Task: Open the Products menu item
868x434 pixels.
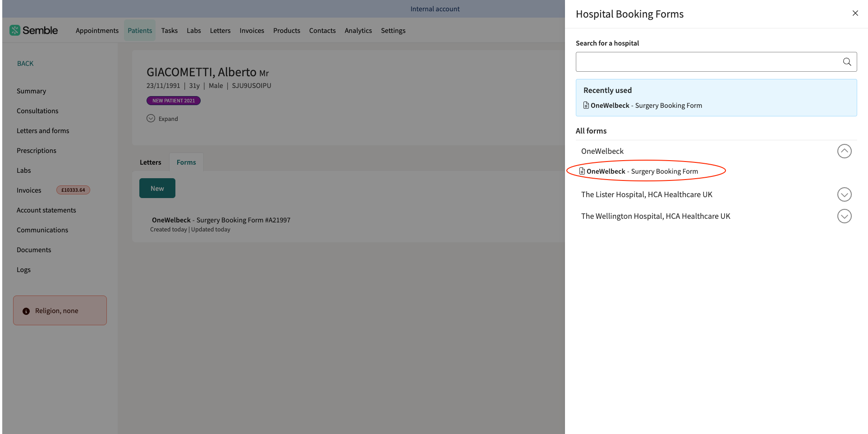Action: point(286,31)
